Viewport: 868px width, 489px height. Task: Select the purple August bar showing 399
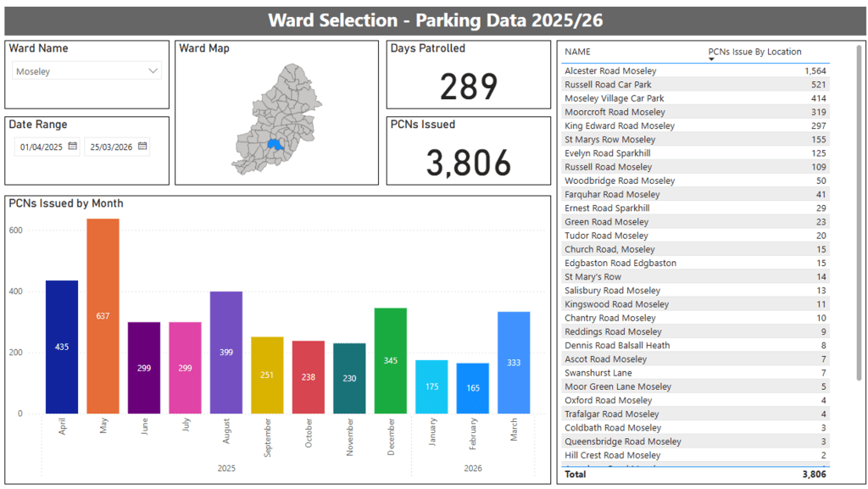click(226, 352)
